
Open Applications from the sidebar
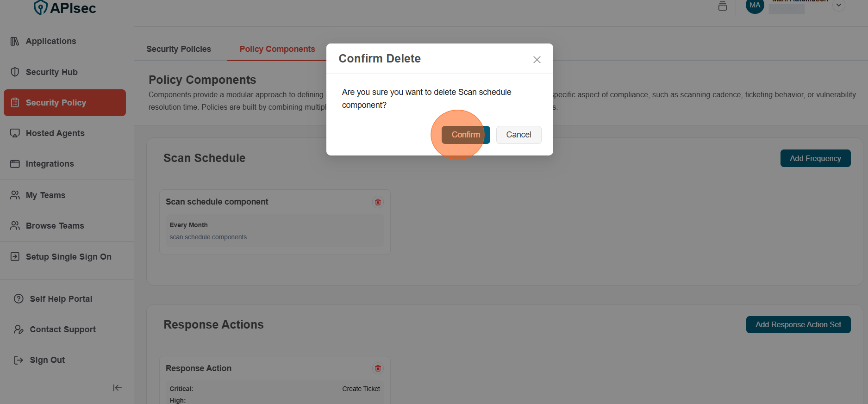(x=51, y=41)
